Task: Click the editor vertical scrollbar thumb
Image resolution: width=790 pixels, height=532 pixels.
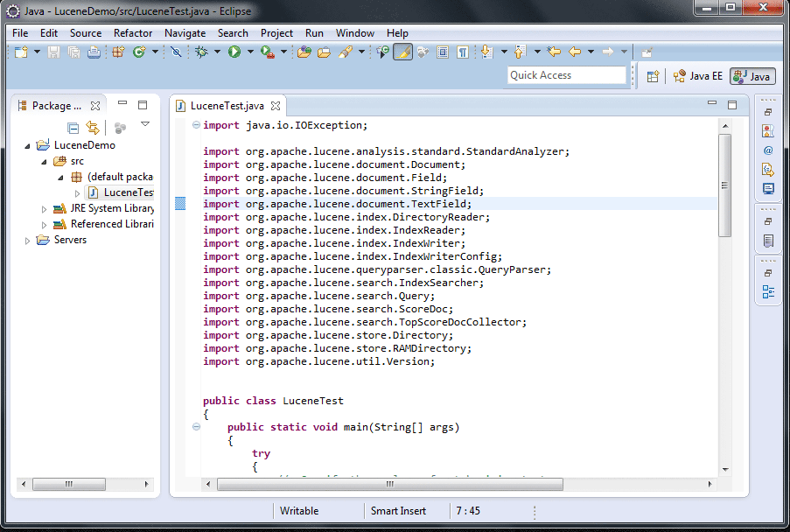Action: [725, 185]
